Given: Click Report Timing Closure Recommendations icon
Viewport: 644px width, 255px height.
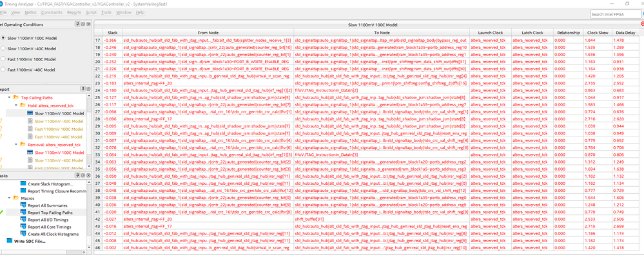Looking at the screenshot, I should (x=23, y=191).
